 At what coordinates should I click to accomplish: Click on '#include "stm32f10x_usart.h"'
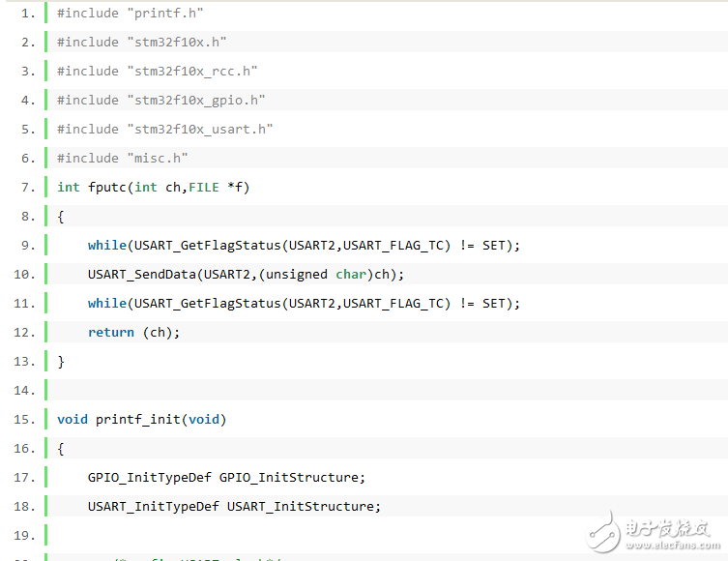coord(164,129)
